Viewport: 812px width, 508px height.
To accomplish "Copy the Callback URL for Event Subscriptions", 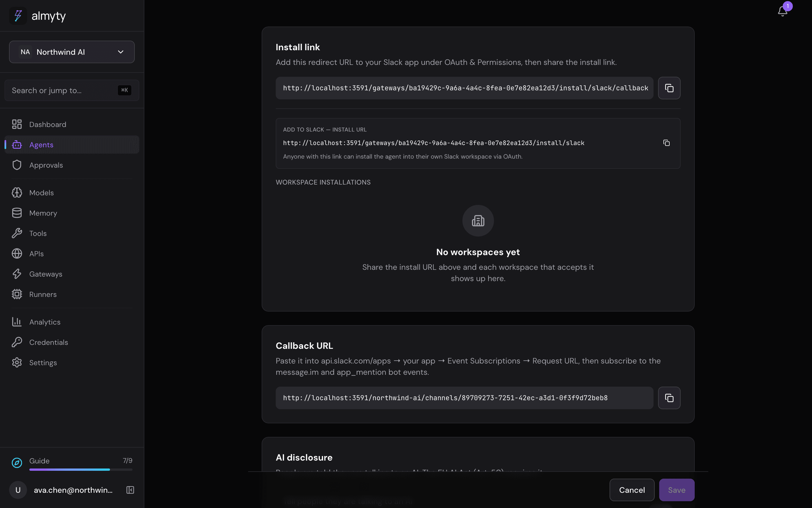I will 669,398.
